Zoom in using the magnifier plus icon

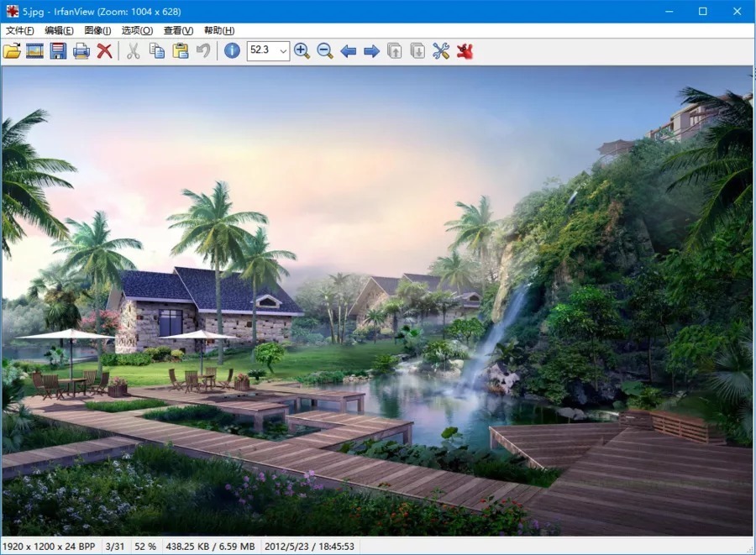(x=302, y=51)
